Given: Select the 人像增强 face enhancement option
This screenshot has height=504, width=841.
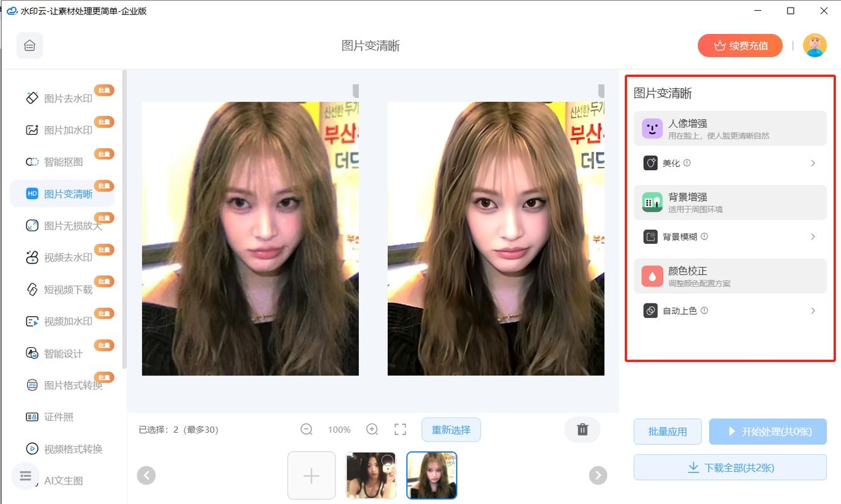Looking at the screenshot, I should point(729,129).
